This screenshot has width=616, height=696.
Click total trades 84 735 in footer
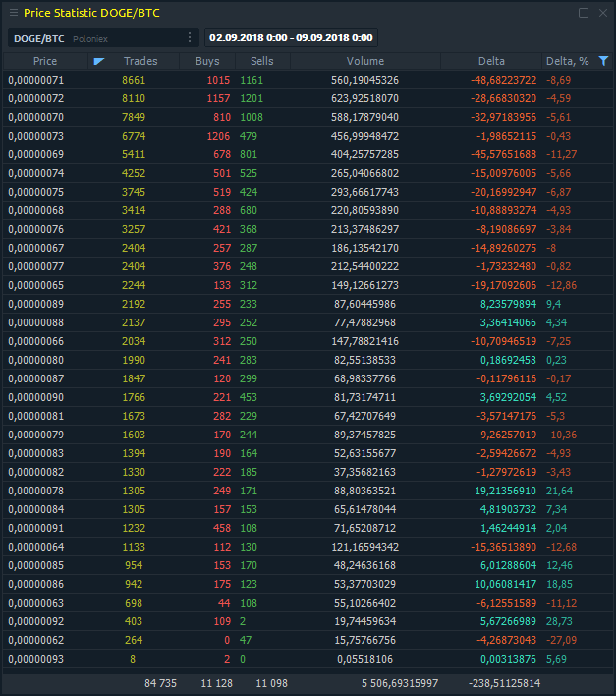coord(160,683)
